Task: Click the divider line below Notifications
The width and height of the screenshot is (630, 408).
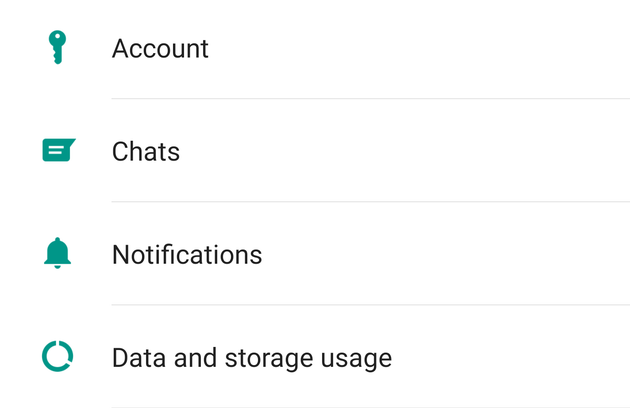Action: point(370,305)
